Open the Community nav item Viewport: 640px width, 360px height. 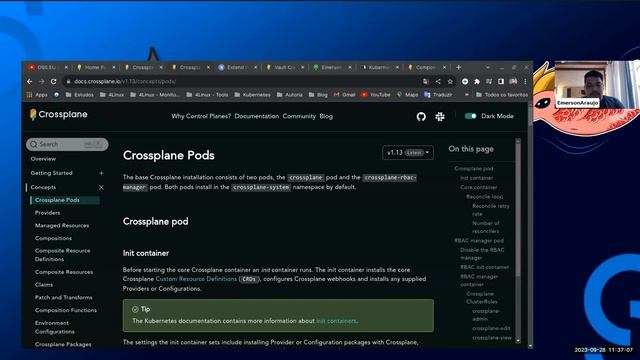[x=299, y=116]
